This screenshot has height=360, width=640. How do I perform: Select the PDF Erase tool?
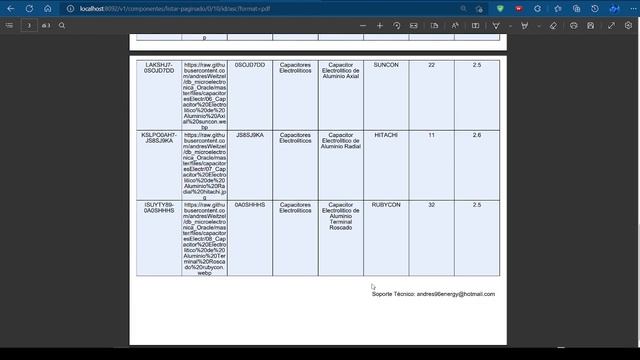tap(553, 25)
